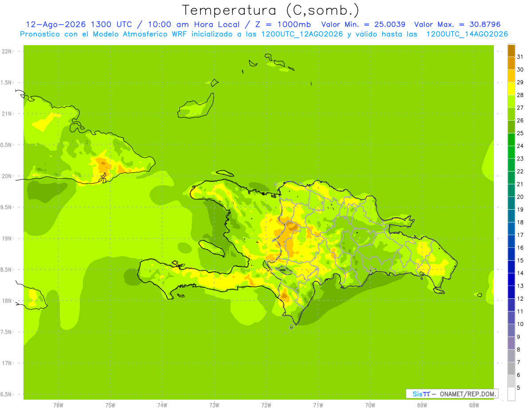Click the '72W' longitude label
Viewport: 532px width, 411px height.
(266, 405)
